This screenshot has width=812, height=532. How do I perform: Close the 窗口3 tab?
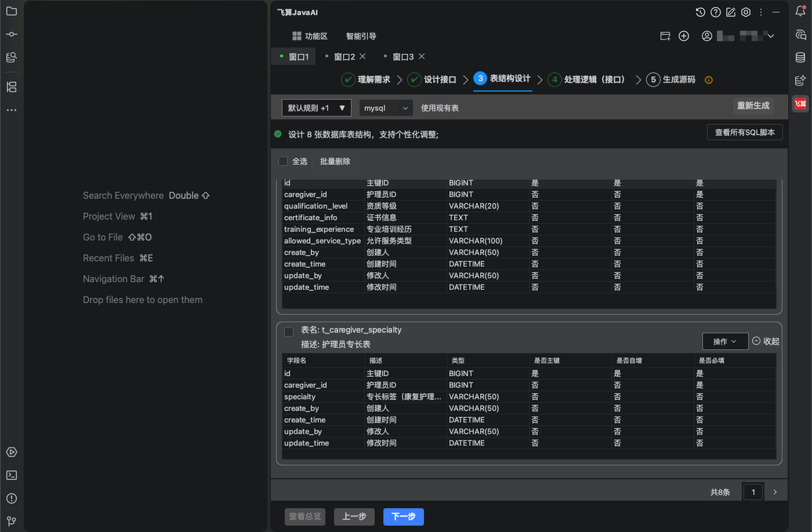pos(422,56)
